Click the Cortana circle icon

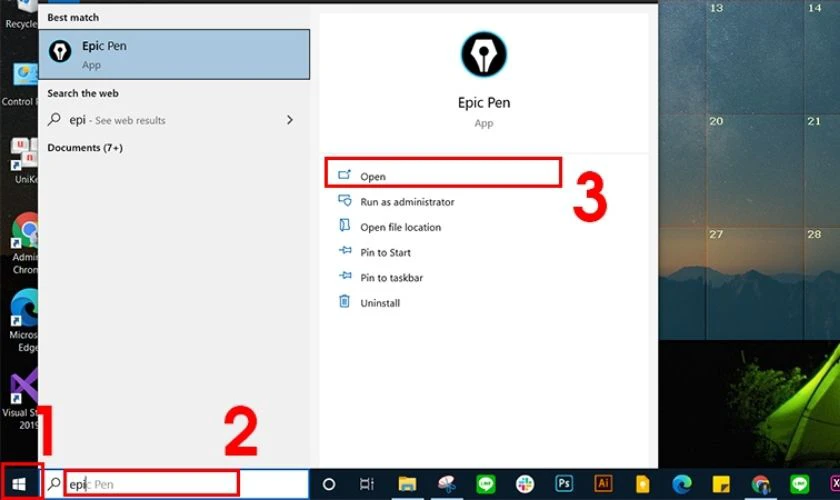(x=329, y=484)
